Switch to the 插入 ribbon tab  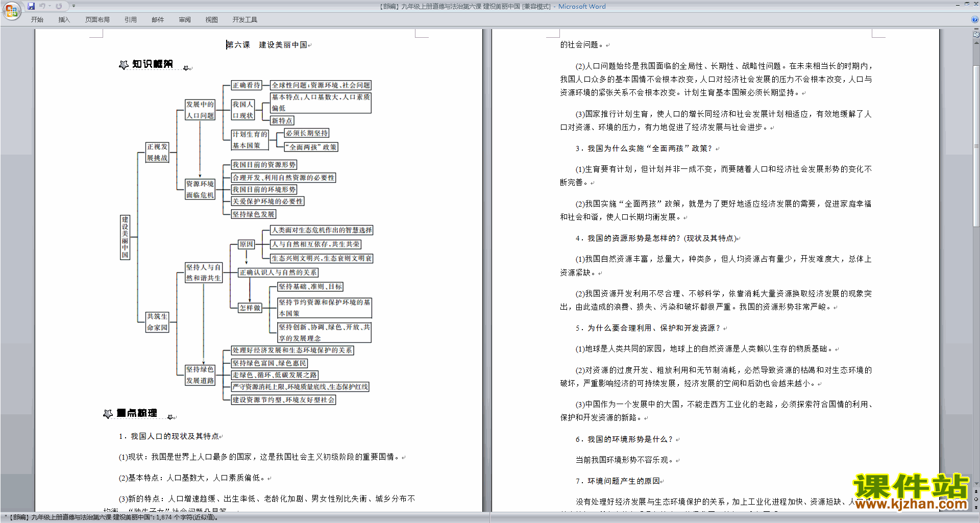[x=64, y=19]
